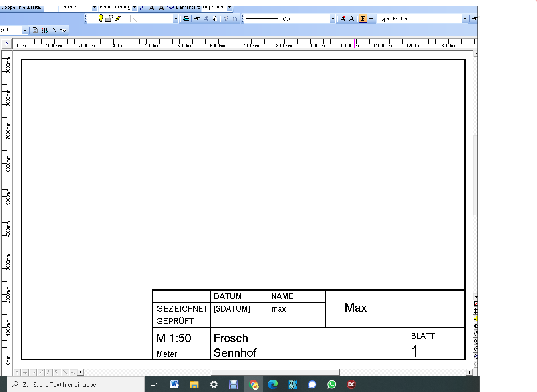This screenshot has width=537, height=392.
Task: Open the Zentriert alignment dropdown
Action: [95, 7]
